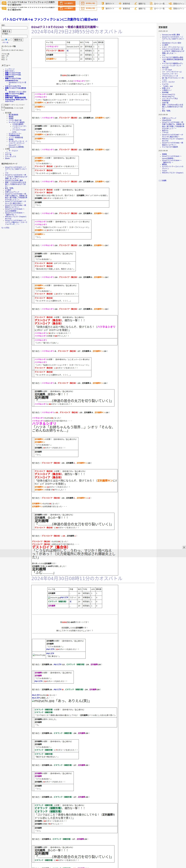
Task: Open the テストボックス link
Action: pos(10,156)
